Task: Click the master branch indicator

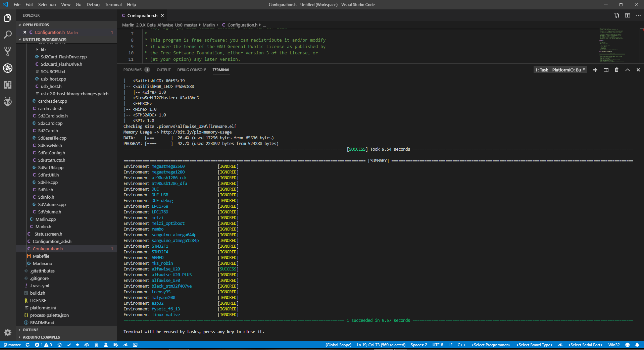Action: [x=12, y=345]
